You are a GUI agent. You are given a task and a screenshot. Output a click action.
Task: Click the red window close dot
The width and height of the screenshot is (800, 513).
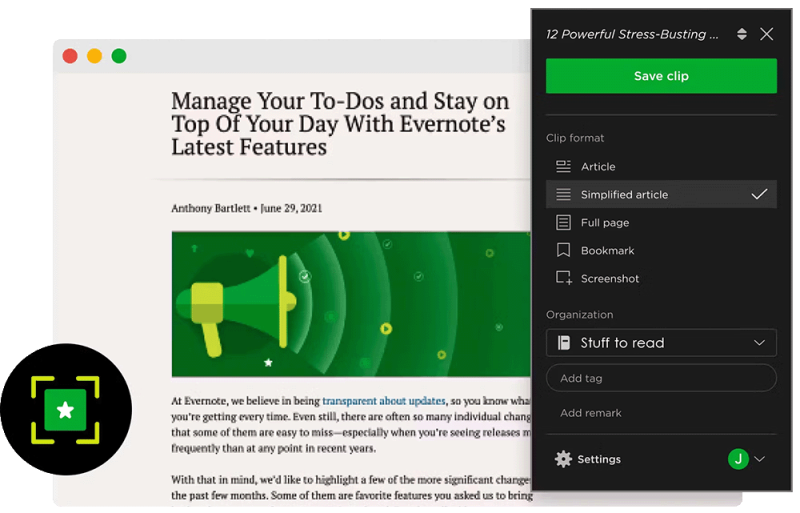(70, 56)
